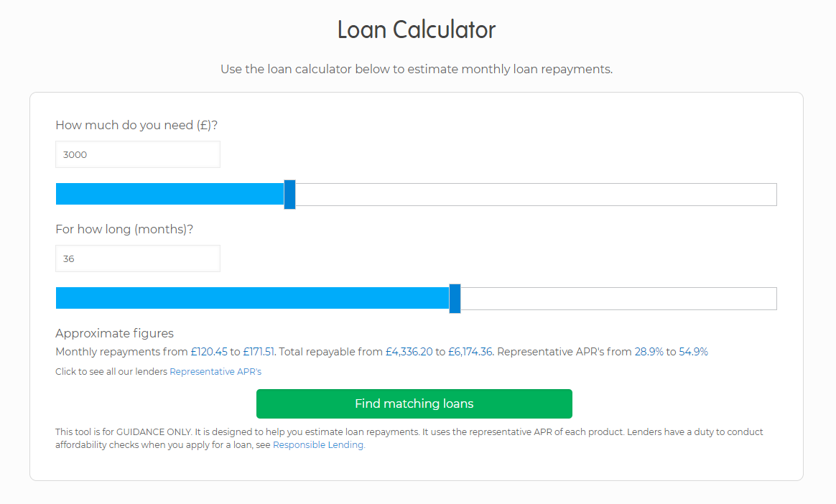Click the £171.51 maximum monthly repayment figure
836x504 pixels.
(x=259, y=352)
